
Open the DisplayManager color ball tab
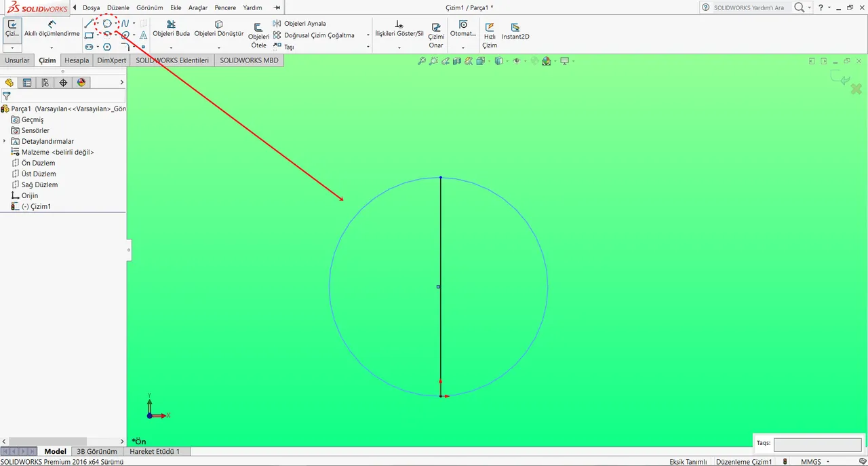coord(81,83)
